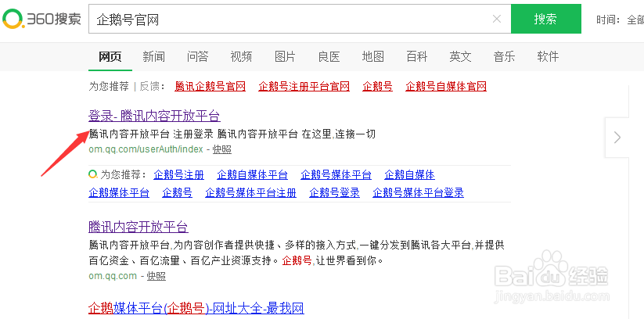Click related search 企鹅号媒体平台登录
This screenshot has height=319, width=644.
[418, 192]
